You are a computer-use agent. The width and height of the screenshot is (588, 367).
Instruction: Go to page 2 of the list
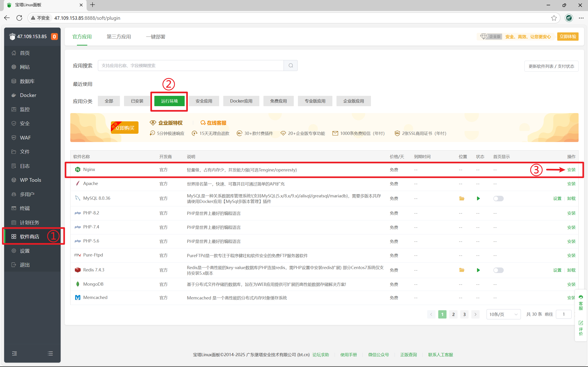click(453, 314)
